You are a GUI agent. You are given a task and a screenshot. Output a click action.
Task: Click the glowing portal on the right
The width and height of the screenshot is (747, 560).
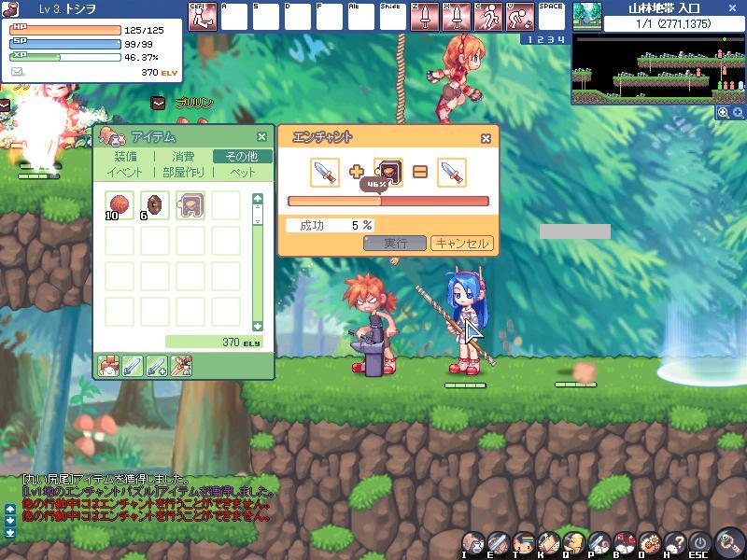coord(701,343)
